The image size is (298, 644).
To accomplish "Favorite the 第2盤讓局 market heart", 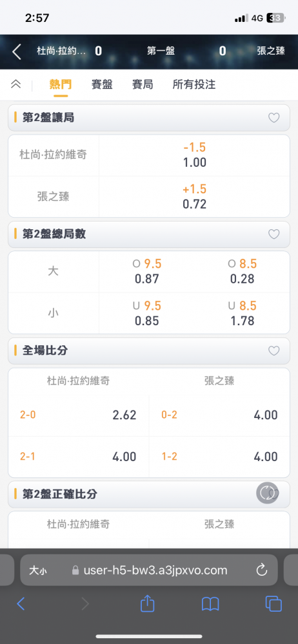I will tap(273, 118).
